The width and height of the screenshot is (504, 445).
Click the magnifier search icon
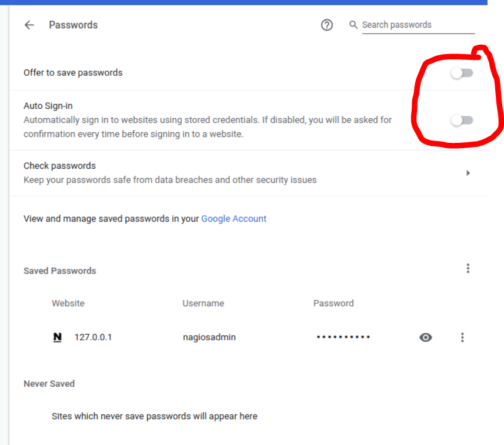353,25
